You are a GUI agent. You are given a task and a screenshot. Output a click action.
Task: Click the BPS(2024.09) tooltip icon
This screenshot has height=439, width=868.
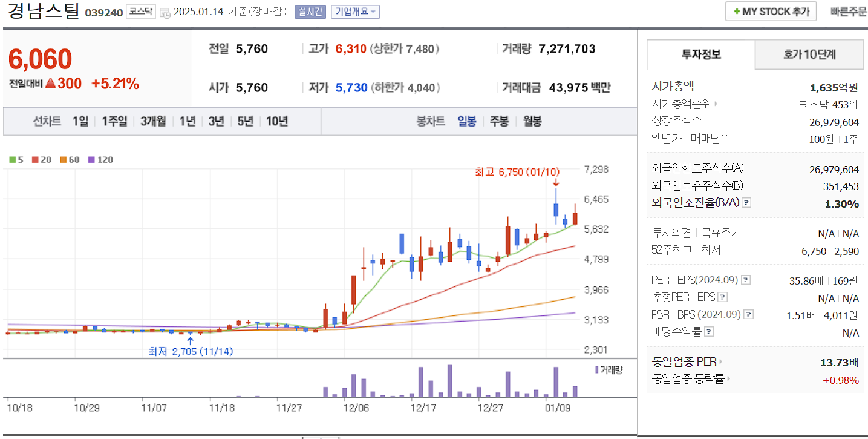click(x=749, y=314)
